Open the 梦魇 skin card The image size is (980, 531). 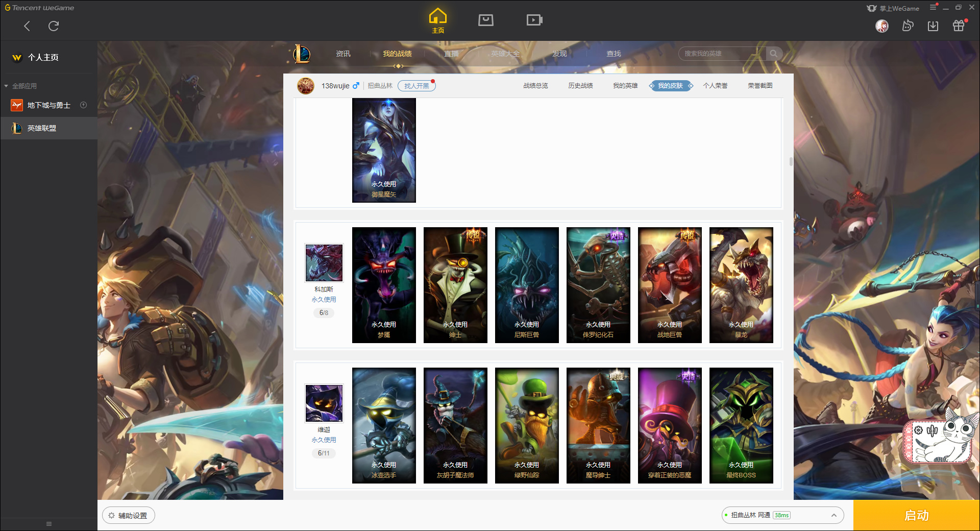pos(384,285)
